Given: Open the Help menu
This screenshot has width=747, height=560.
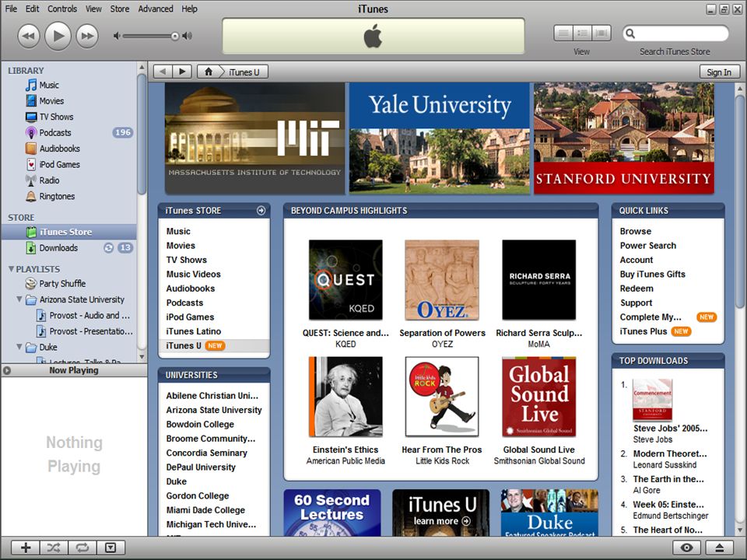Looking at the screenshot, I should point(189,9).
